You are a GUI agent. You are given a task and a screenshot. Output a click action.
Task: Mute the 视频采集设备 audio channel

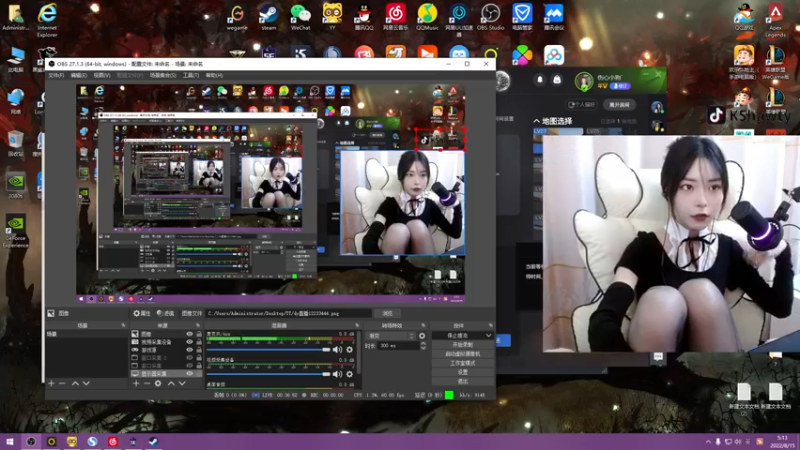click(x=337, y=374)
